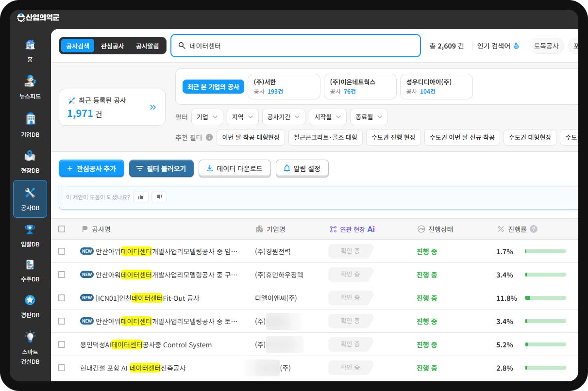The width and height of the screenshot is (588, 391).
Task: Open 입찰DB in the sidebar
Action: pyautogui.click(x=30, y=236)
